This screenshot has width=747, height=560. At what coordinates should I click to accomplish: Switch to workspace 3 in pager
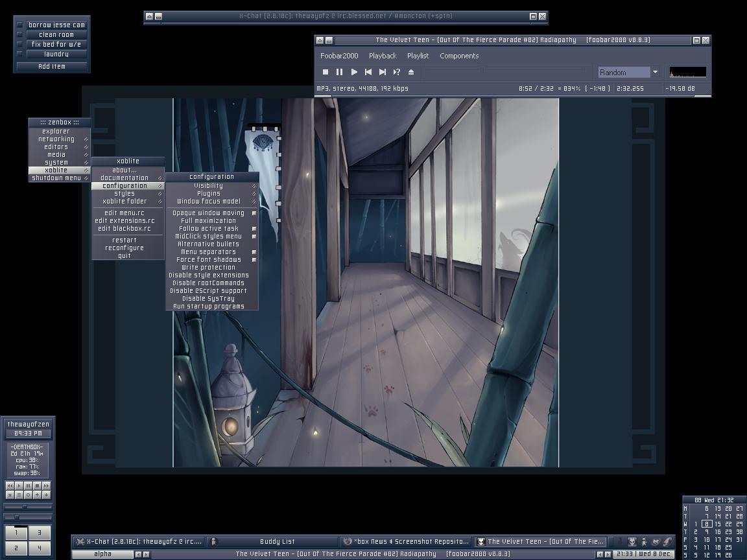pos(40,532)
